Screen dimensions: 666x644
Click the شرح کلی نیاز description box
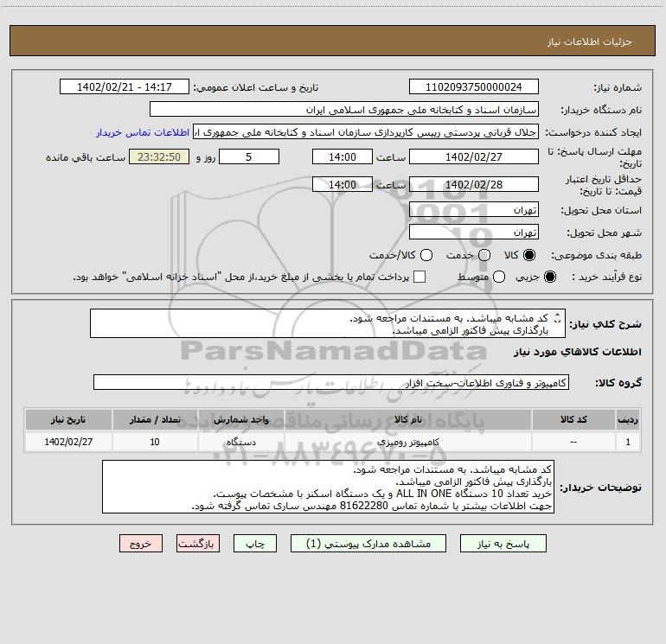[x=328, y=323]
